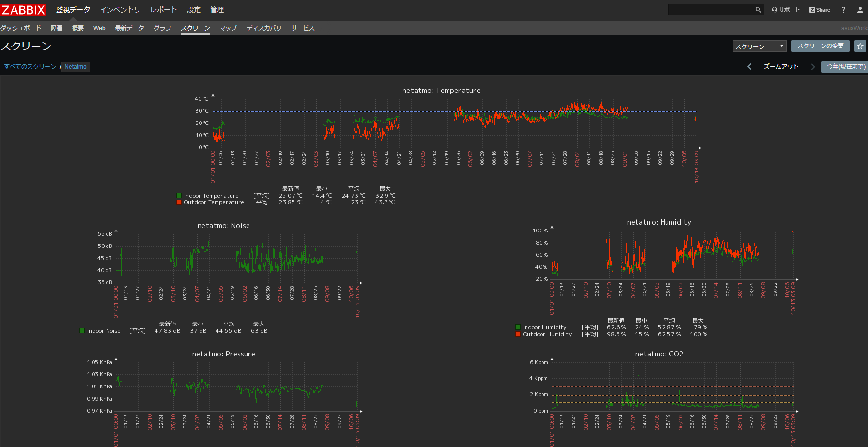Click the right arrow time navigation
Image resolution: width=868 pixels, height=447 pixels.
point(813,67)
